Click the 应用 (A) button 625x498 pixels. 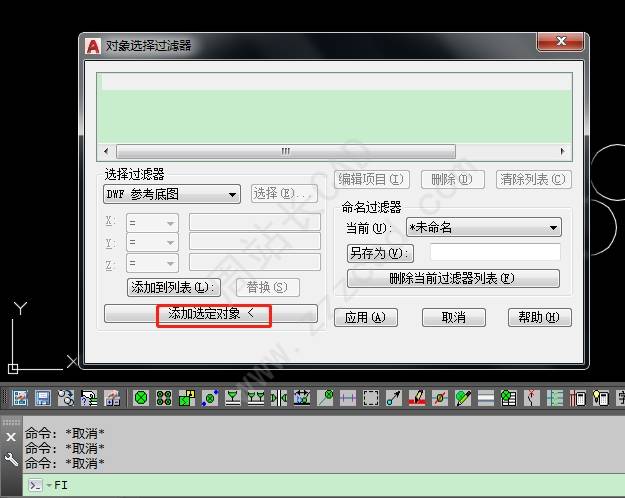pos(365,318)
